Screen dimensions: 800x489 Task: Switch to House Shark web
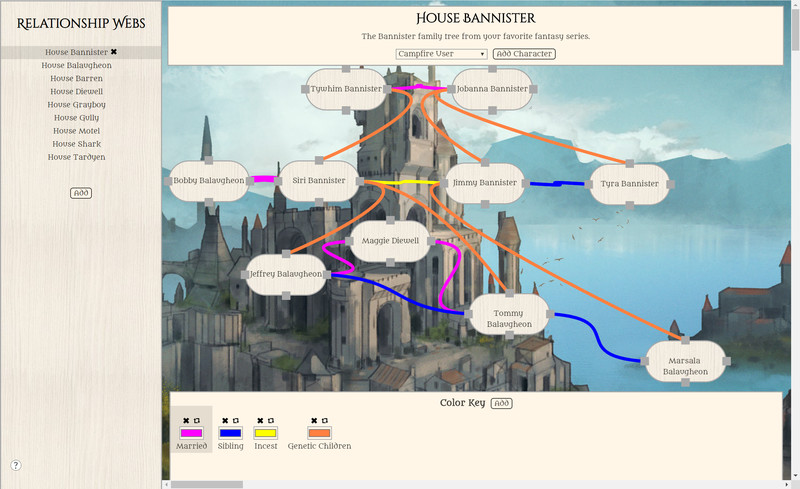(x=77, y=144)
